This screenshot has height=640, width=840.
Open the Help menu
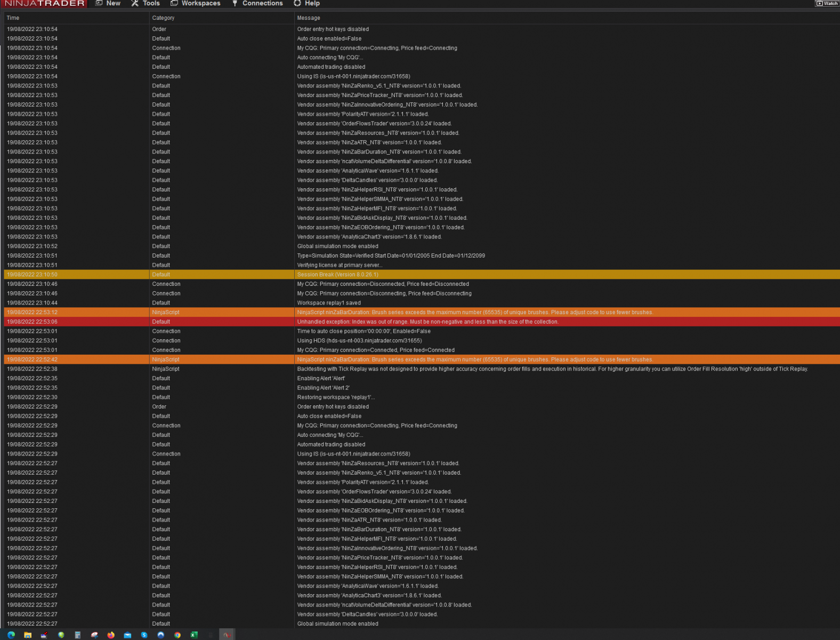tap(307, 3)
